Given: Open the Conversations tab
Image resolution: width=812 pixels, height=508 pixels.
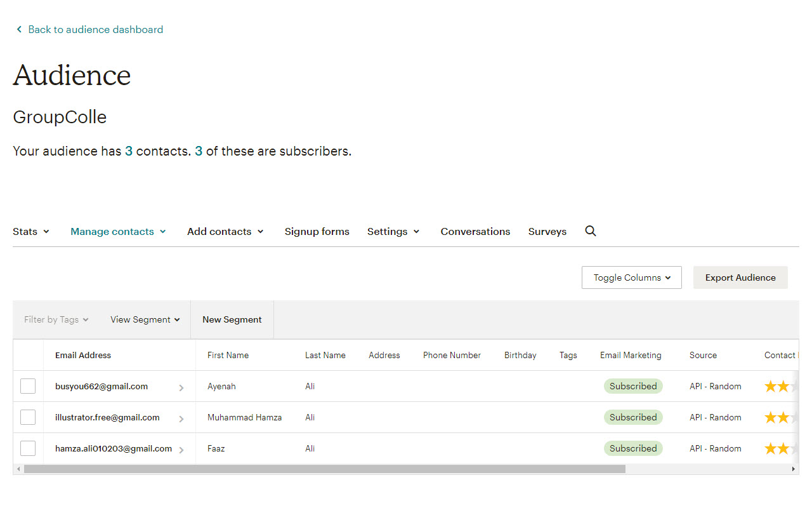Looking at the screenshot, I should pyautogui.click(x=475, y=232).
